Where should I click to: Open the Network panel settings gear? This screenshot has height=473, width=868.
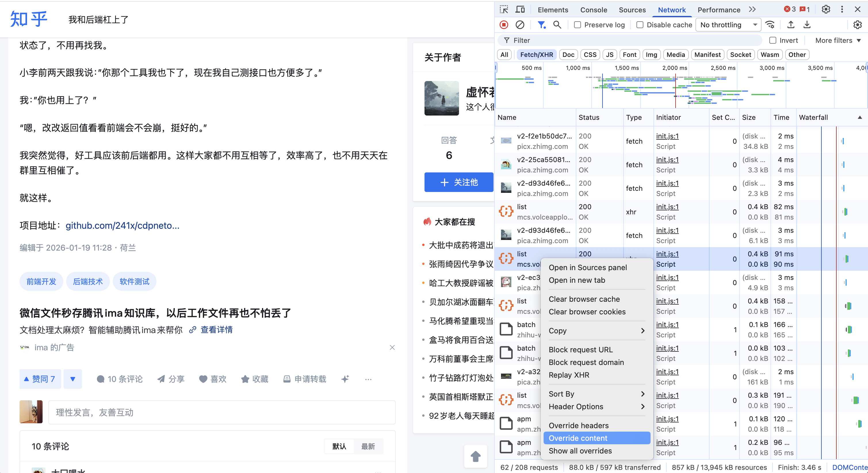857,25
